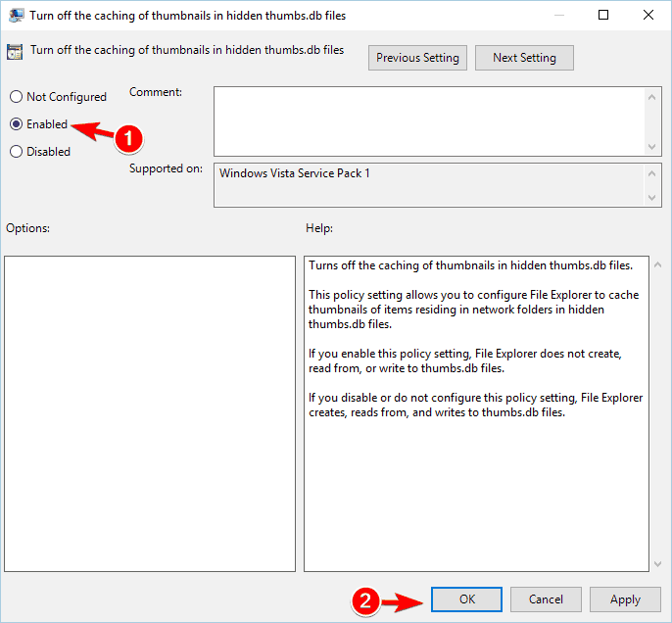672x623 pixels.
Task: Click the Help pane scroll down arrow
Action: [x=657, y=564]
